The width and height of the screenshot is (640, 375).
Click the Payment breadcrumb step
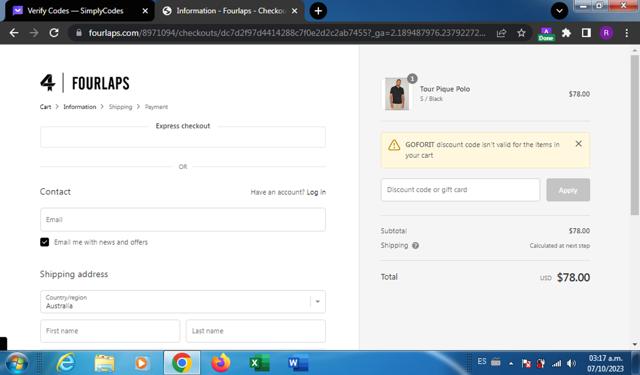156,107
